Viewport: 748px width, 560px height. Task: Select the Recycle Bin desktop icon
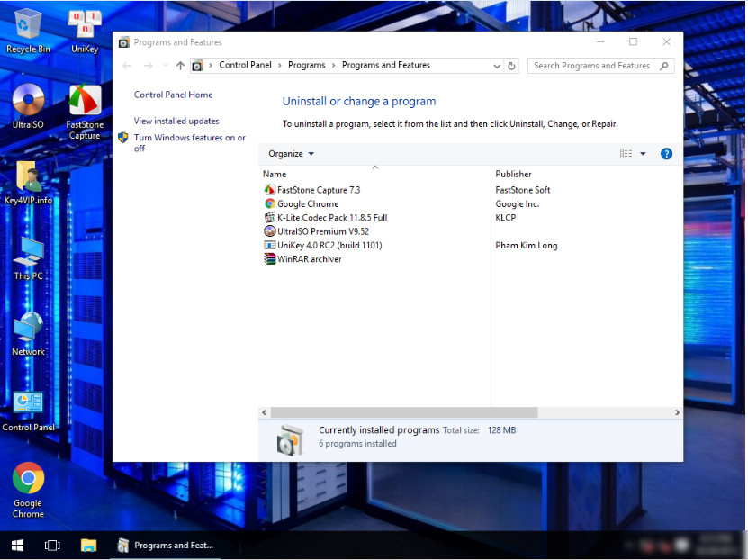[x=28, y=31]
